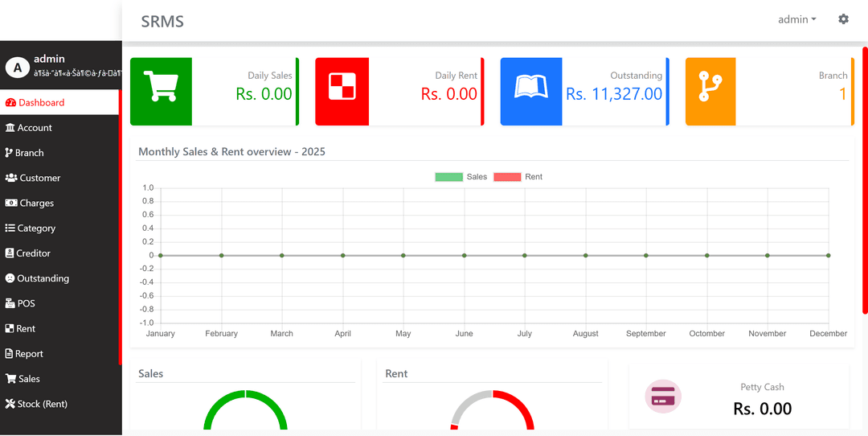Image resolution: width=868 pixels, height=436 pixels.
Task: Open Dashboard in sidebar
Action: 59,102
